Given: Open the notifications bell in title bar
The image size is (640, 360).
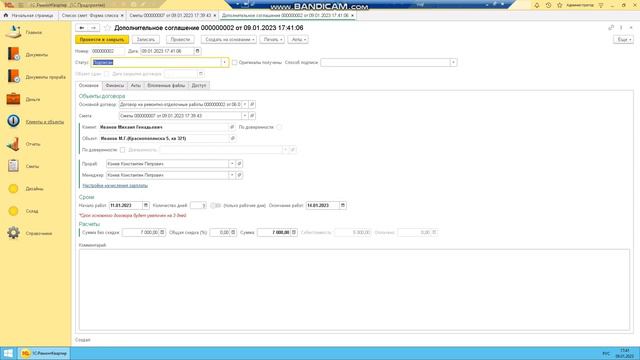Looking at the screenshot, I should pos(537,5).
